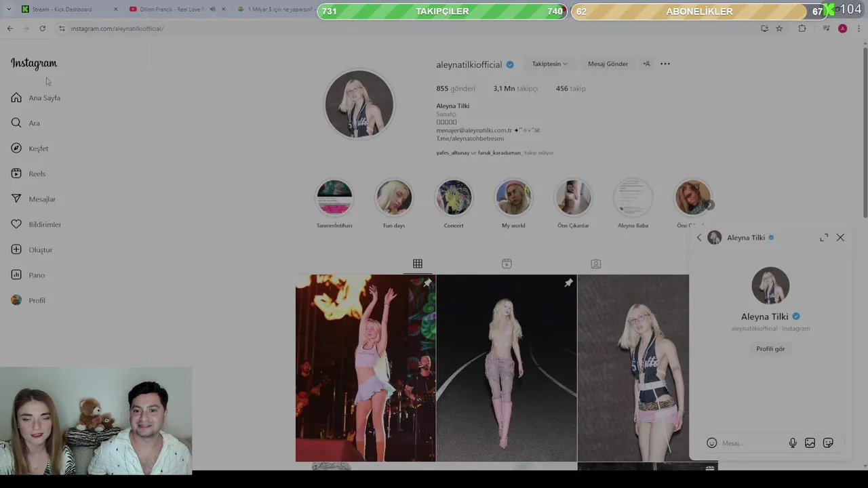Open the Ara search item
Screen dimensions: 868x488
(26, 123)
